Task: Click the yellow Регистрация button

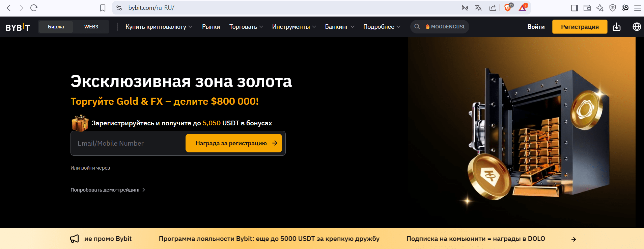Action: [580, 27]
